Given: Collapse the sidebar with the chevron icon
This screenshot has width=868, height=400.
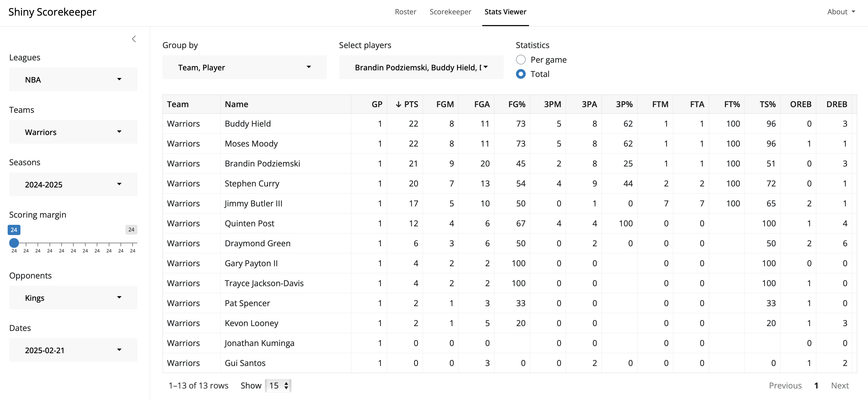Looking at the screenshot, I should click(x=134, y=39).
